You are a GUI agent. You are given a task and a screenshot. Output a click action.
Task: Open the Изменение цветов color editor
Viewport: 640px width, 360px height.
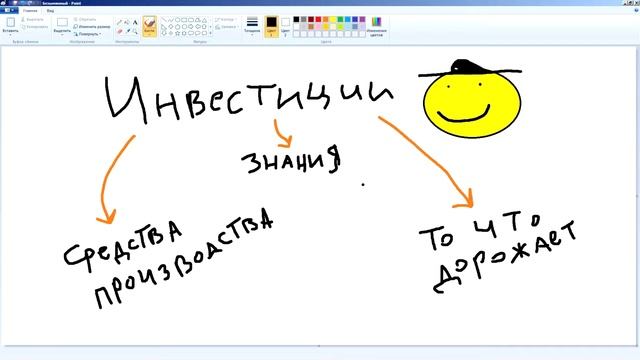pyautogui.click(x=376, y=27)
